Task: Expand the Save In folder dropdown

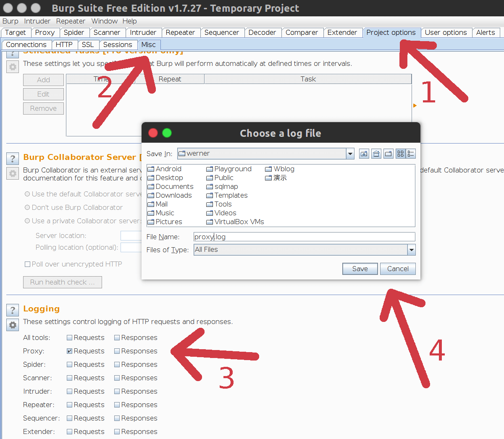Action: click(x=350, y=154)
